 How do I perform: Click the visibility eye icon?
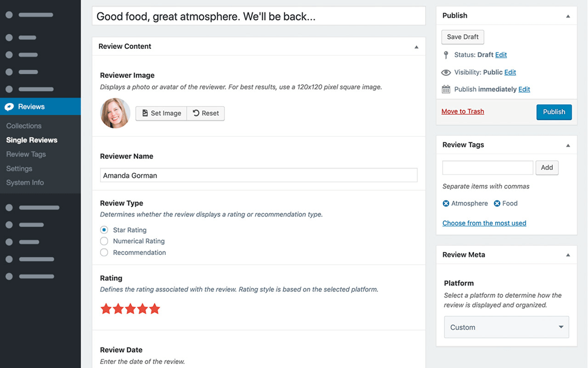coord(446,72)
